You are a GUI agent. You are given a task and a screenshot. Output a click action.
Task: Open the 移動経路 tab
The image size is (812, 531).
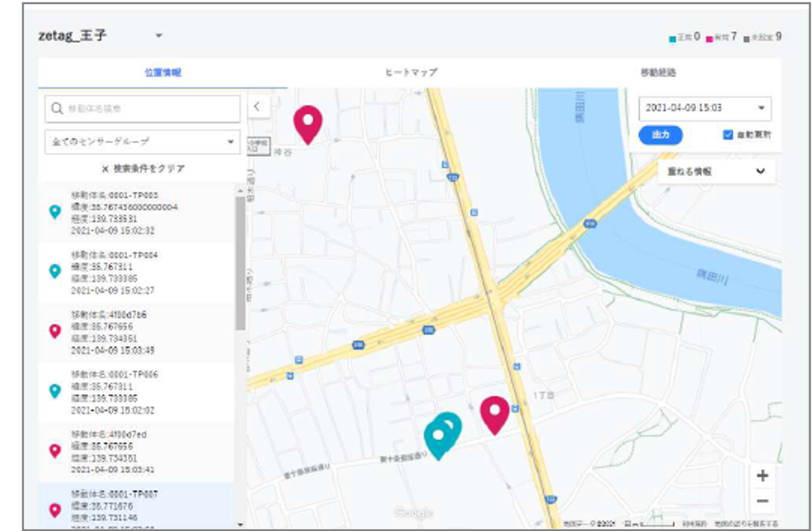(x=662, y=73)
